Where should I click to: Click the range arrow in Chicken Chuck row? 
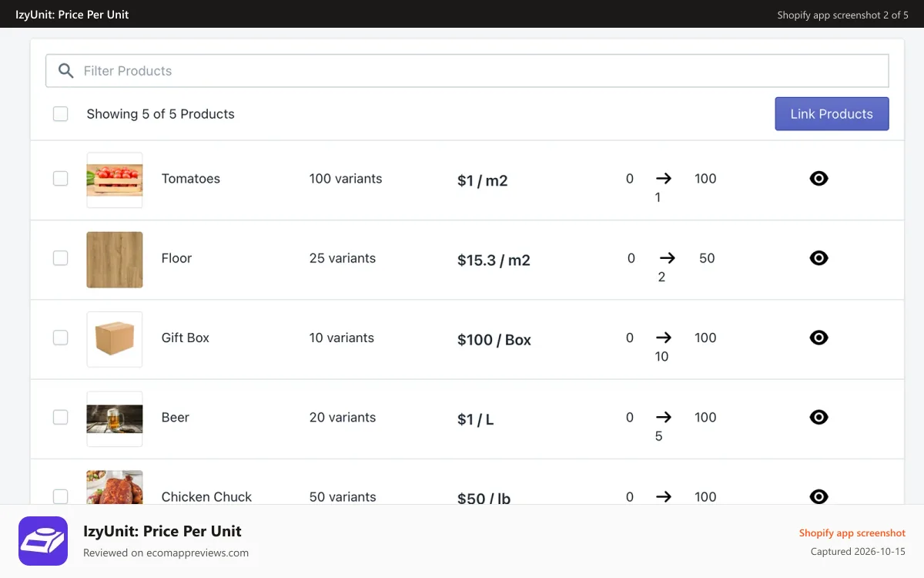pos(664,496)
